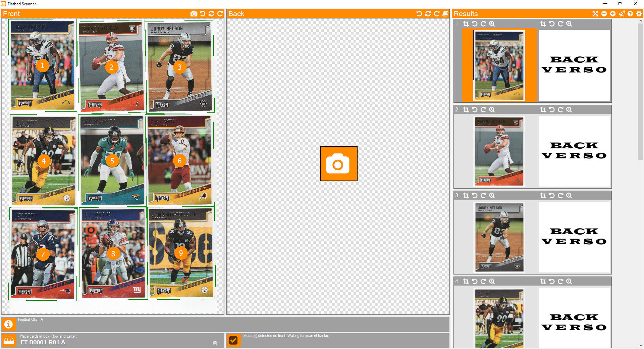The width and height of the screenshot is (644, 349).
Task: Select detected card 8 New York Giants
Action: [x=113, y=254]
